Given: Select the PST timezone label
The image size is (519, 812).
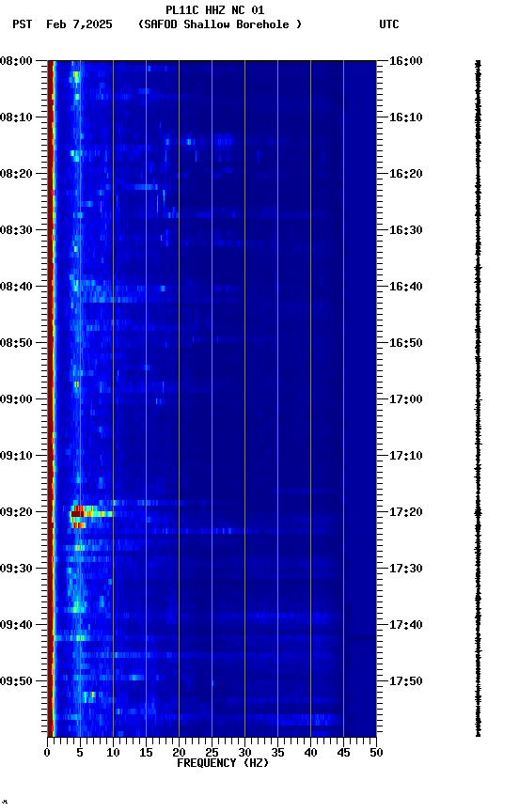Looking at the screenshot, I should pyautogui.click(x=23, y=24).
